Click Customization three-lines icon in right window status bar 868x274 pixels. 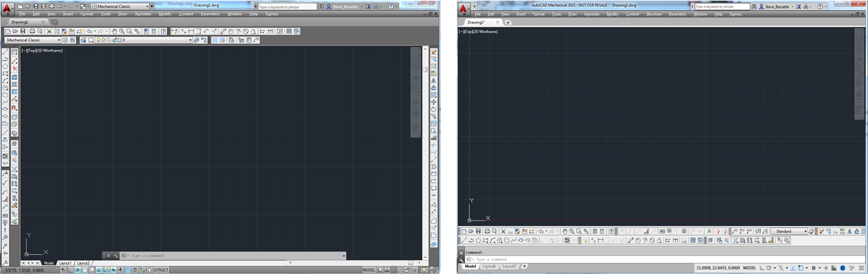(x=861, y=268)
